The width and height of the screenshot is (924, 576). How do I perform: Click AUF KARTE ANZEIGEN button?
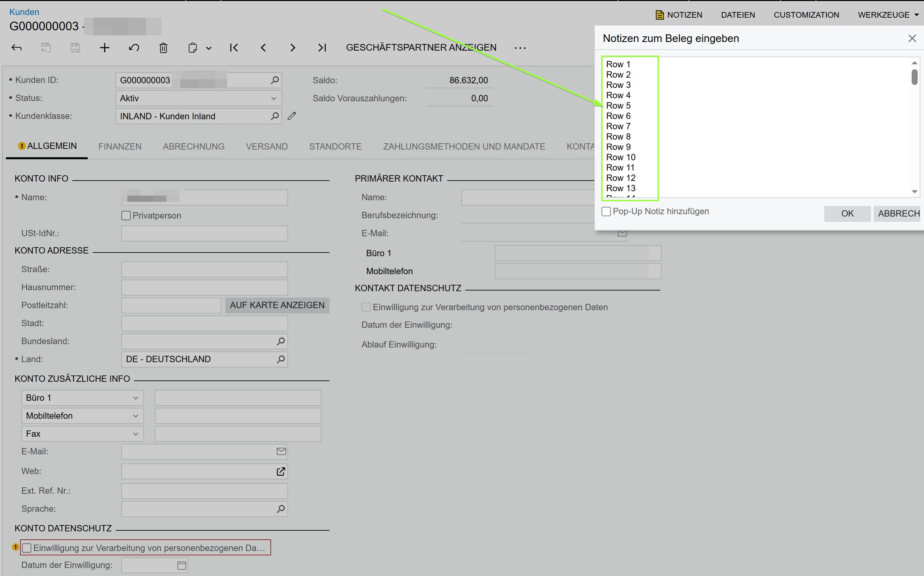tap(277, 305)
